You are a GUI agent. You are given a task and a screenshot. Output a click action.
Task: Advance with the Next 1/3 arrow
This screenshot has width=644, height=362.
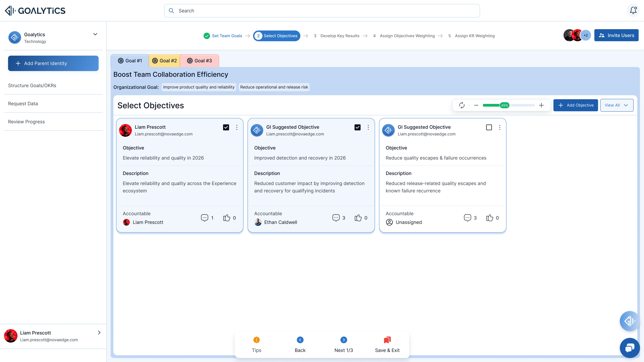click(344, 340)
